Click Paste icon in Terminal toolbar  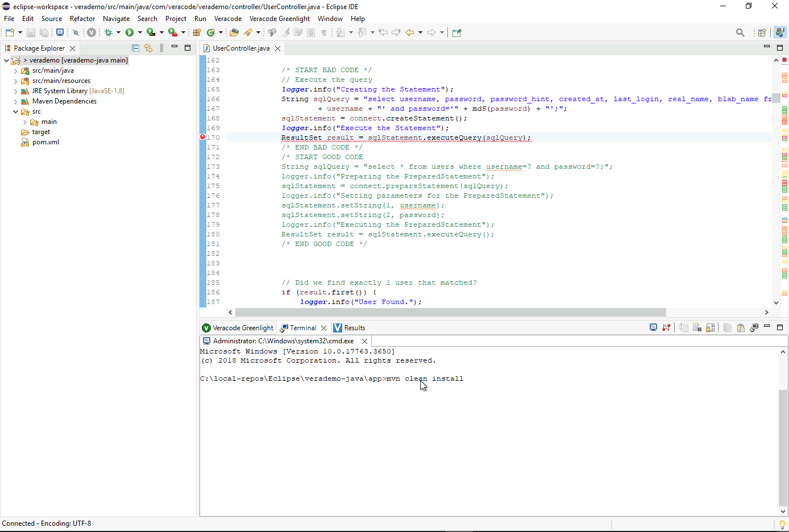point(740,327)
